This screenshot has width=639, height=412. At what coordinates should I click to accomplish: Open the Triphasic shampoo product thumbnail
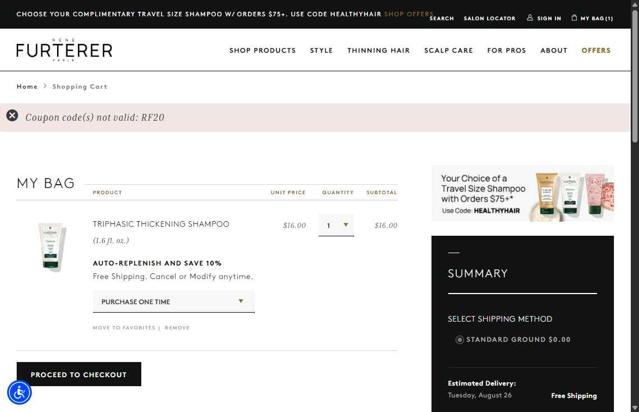coord(51,246)
